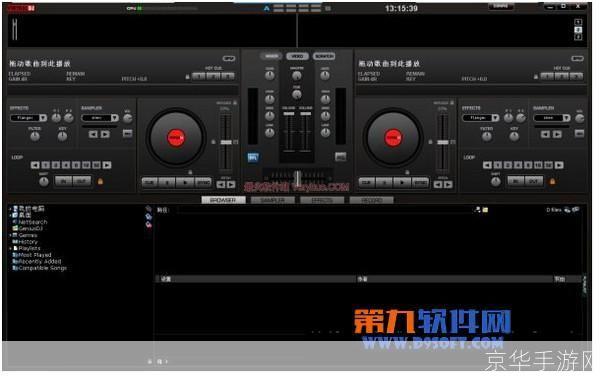Click the left deck gain knob in mixer
600x377 pixels.
270,76
